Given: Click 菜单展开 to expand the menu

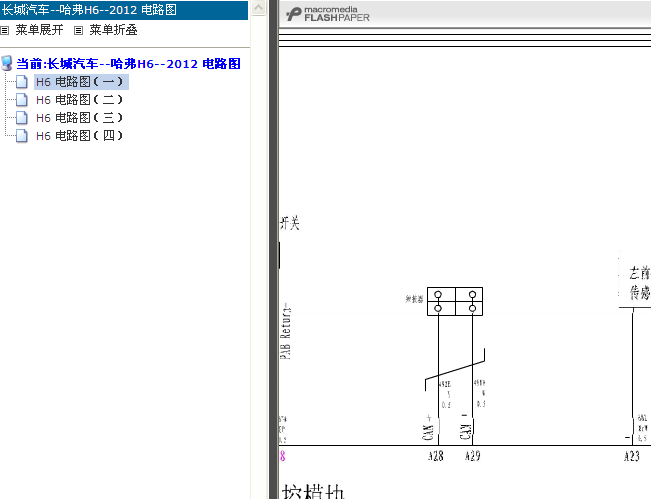Looking at the screenshot, I should [x=39, y=30].
